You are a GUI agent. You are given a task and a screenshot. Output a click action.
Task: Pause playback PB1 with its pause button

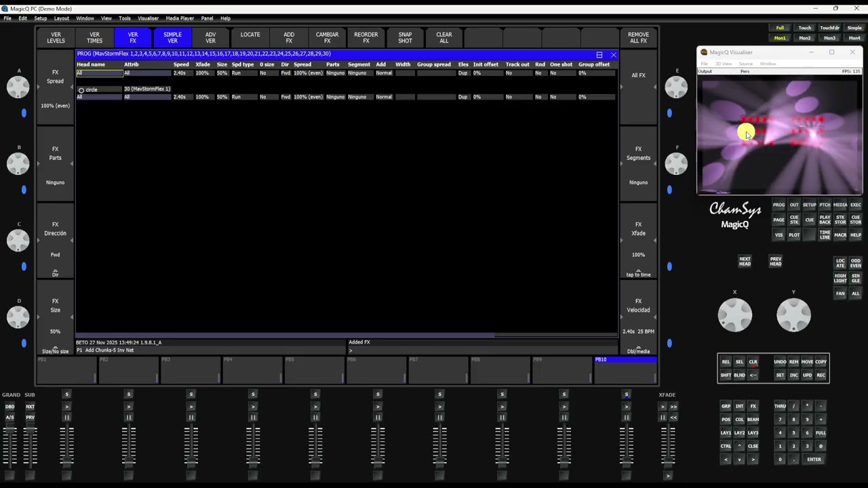click(66, 418)
